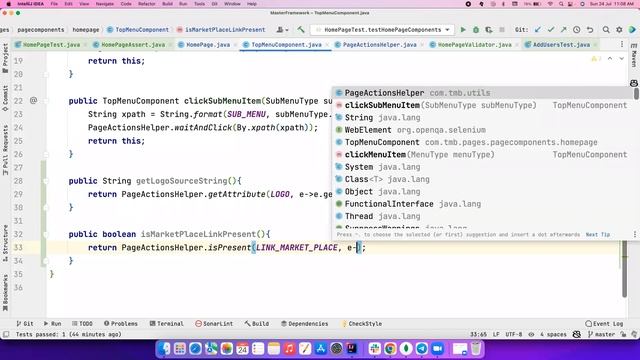Open Search Everywhere magnifier icon
This screenshot has height=360, width=640.
click(606, 30)
